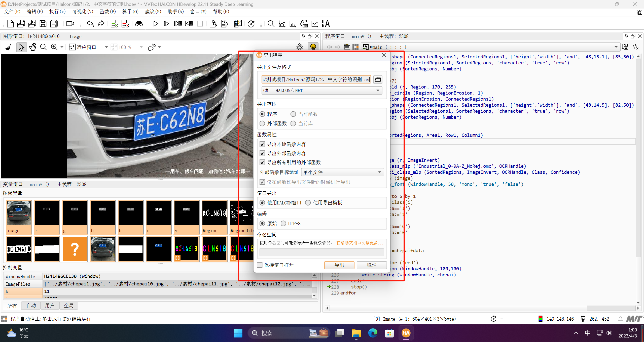Select 使用导出模板 radio option
This screenshot has width=644, height=342.
(308, 203)
